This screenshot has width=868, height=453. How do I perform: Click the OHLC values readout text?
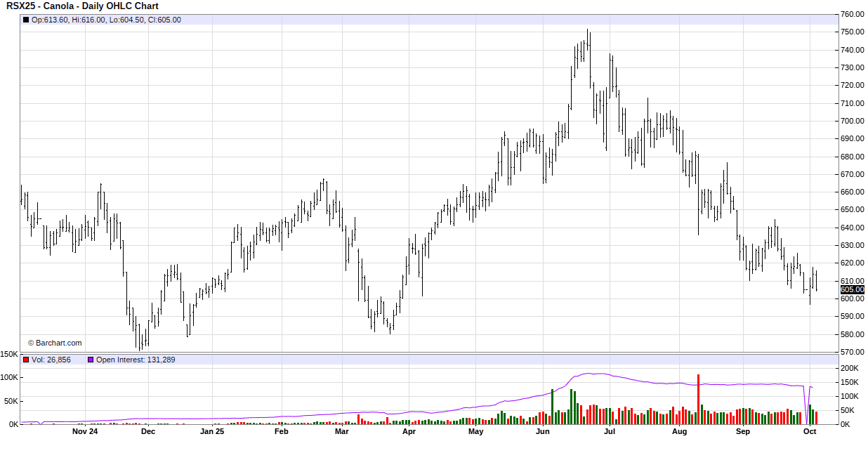click(x=106, y=20)
